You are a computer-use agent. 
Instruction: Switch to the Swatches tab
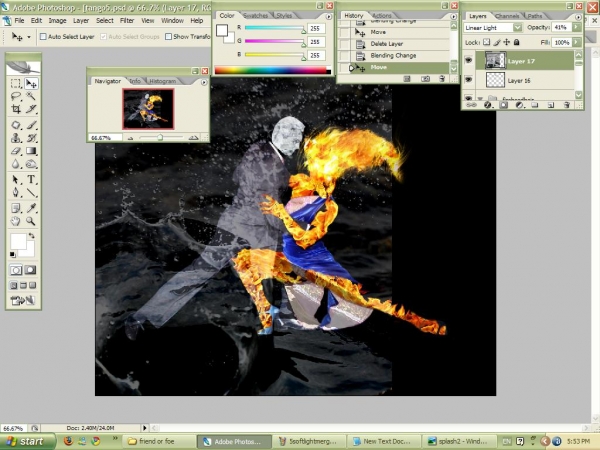point(255,16)
